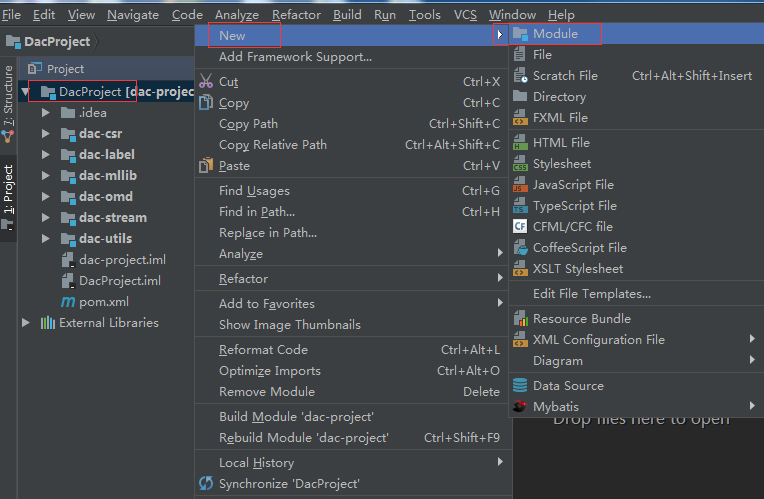Select the pom.xml file name

tap(104, 302)
